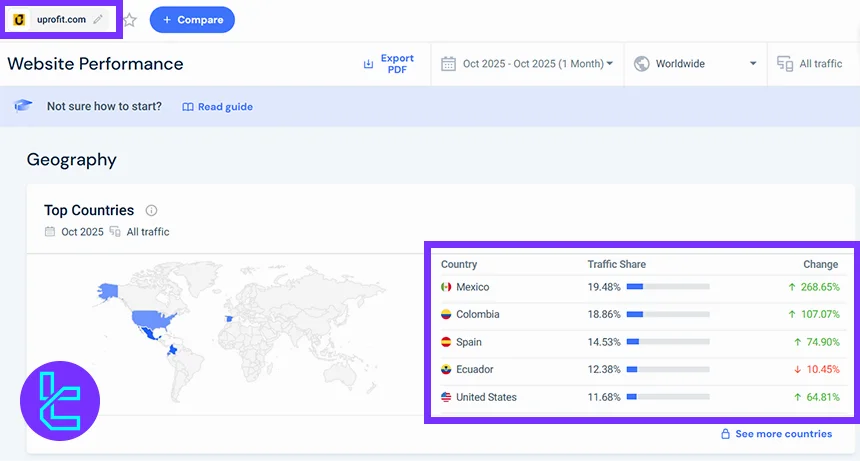Open the Oct 2025 date range dropdown
Image resolution: width=860 pixels, height=461 pixels.
tap(537, 64)
